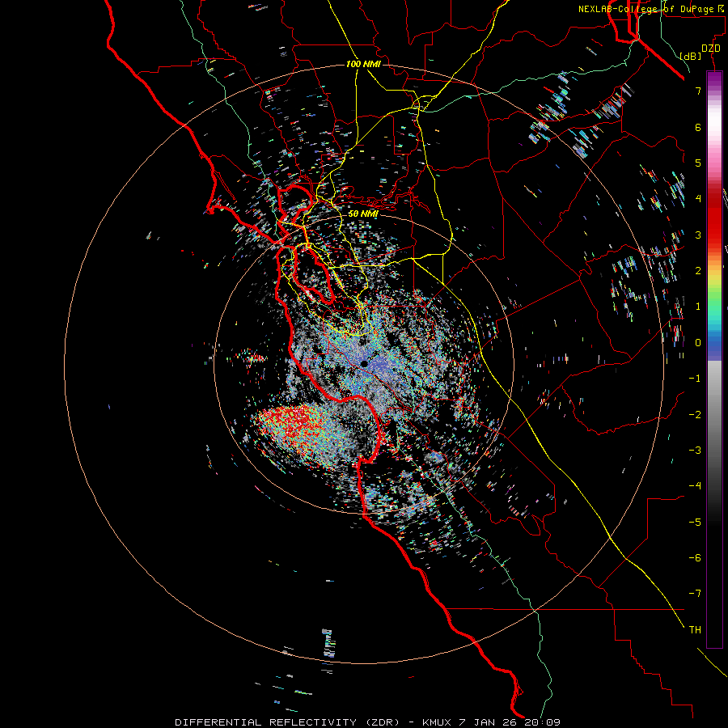Click the "100 NMI" range ring label

[363, 64]
